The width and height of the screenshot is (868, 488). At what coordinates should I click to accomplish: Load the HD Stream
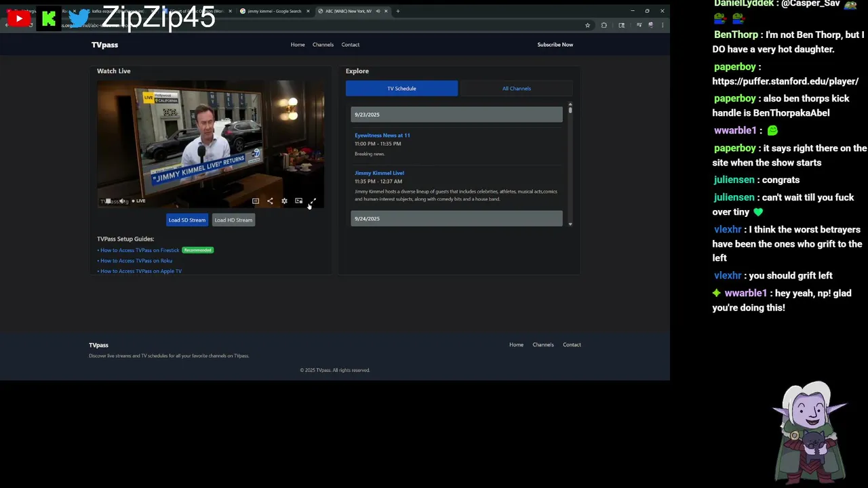233,220
